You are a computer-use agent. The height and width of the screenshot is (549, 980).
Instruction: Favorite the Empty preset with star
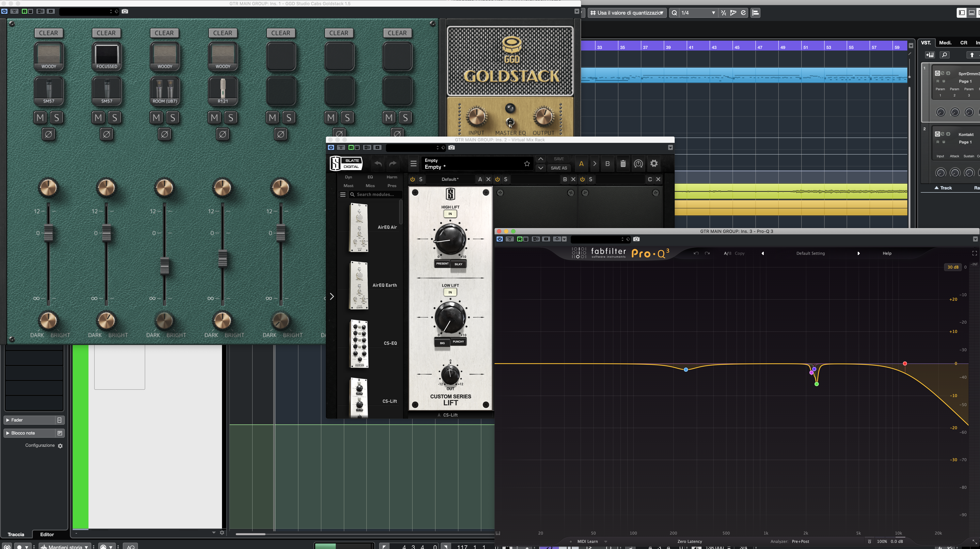[527, 163]
